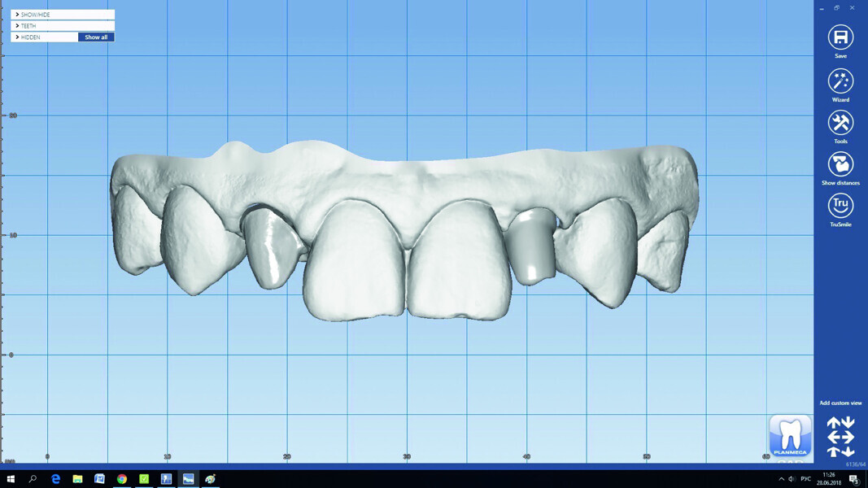Image resolution: width=868 pixels, height=488 pixels.
Task: Click the Planmeca tooth logo icon
Action: tap(790, 436)
